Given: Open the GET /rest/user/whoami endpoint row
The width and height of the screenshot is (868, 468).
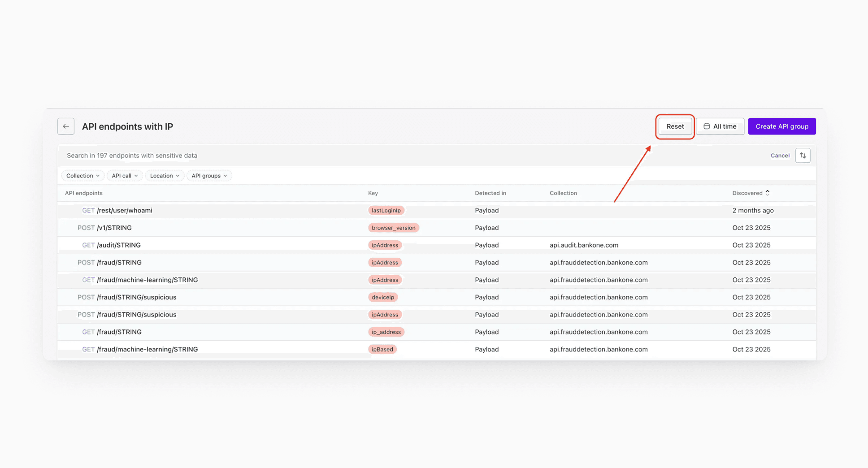Looking at the screenshot, I should click(117, 210).
